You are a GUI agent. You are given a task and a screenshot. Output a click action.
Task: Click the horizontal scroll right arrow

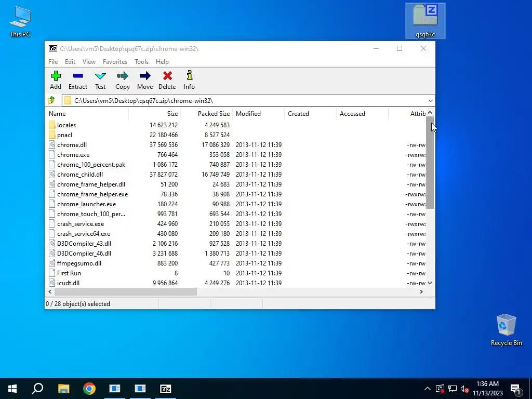pos(421,291)
